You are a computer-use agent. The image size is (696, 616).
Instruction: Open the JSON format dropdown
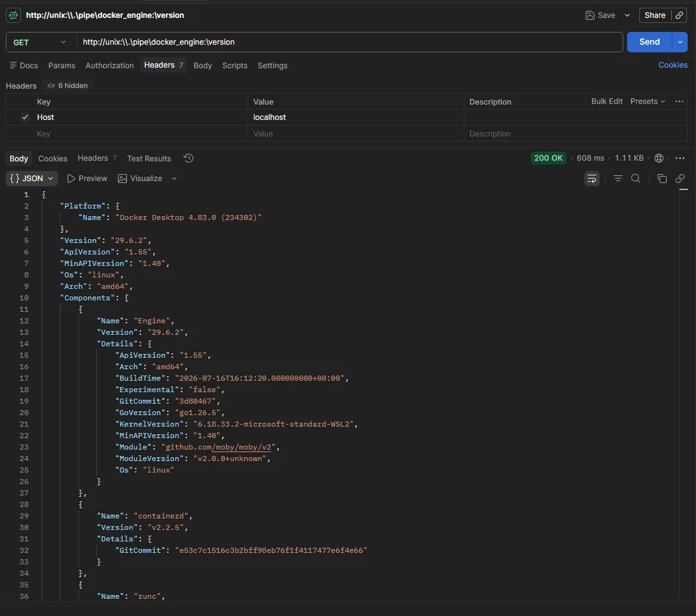31,179
